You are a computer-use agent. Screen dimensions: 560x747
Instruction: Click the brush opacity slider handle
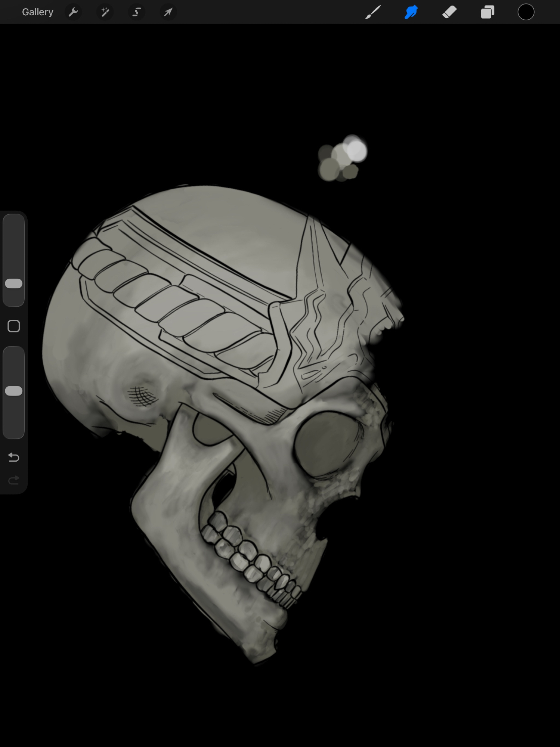click(x=14, y=391)
